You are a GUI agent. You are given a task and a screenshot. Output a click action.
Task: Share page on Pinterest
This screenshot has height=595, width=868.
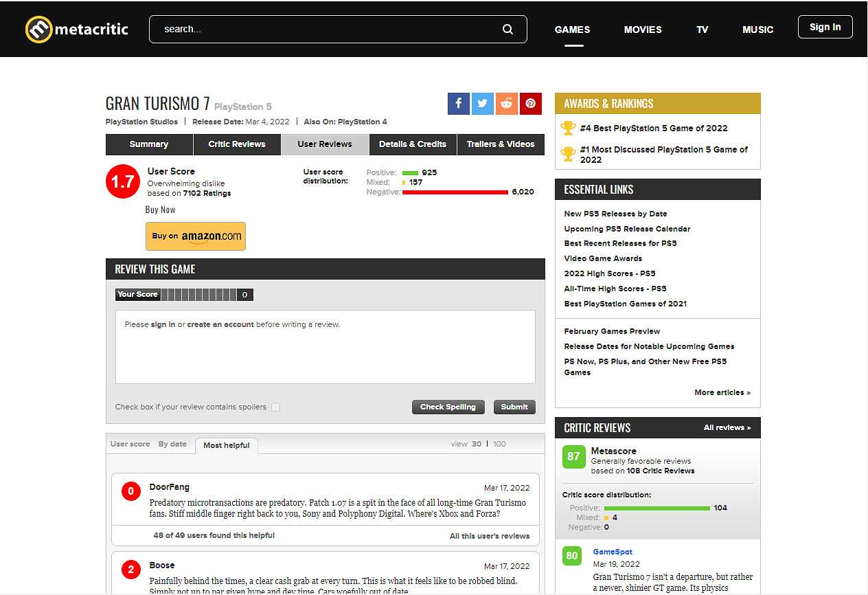(531, 104)
